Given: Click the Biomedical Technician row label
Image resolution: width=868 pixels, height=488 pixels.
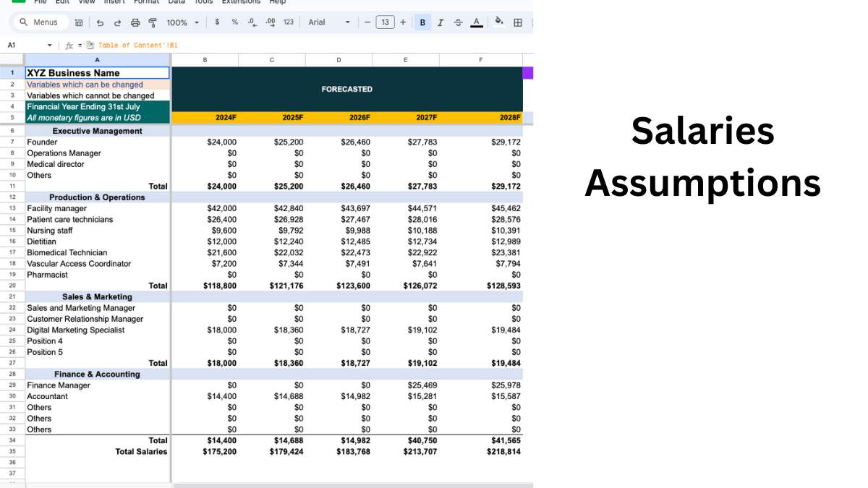Looking at the screenshot, I should (x=67, y=252).
